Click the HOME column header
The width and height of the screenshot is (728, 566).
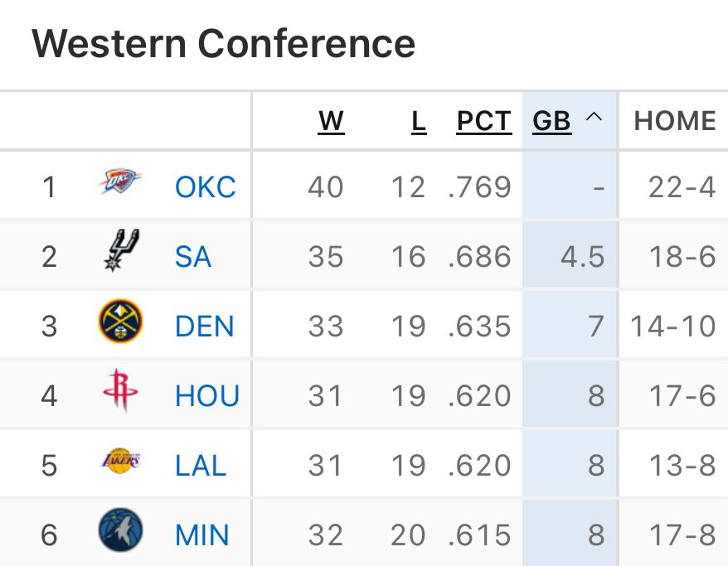coord(674,121)
